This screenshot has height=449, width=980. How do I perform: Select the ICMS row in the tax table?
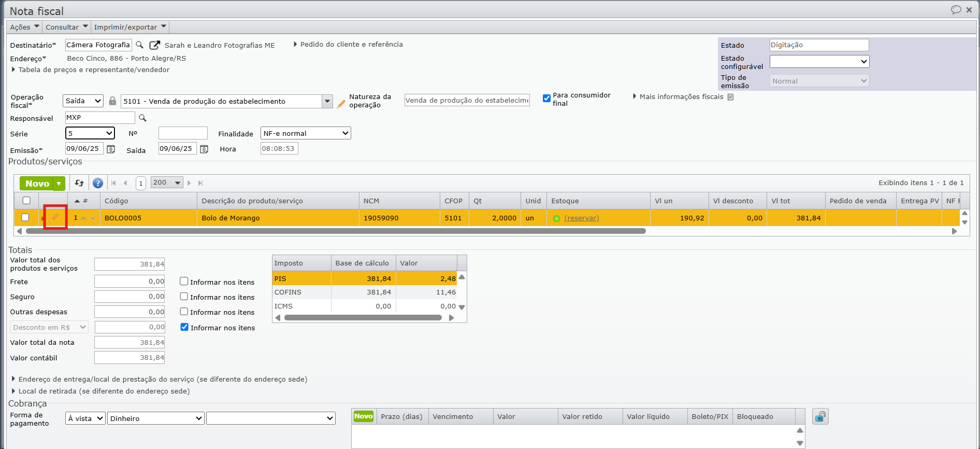[365, 306]
